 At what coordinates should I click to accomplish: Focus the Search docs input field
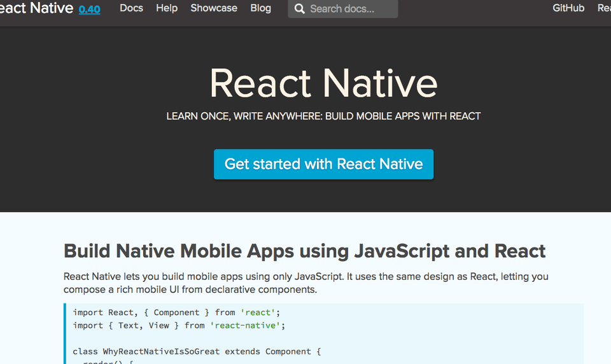343,8
